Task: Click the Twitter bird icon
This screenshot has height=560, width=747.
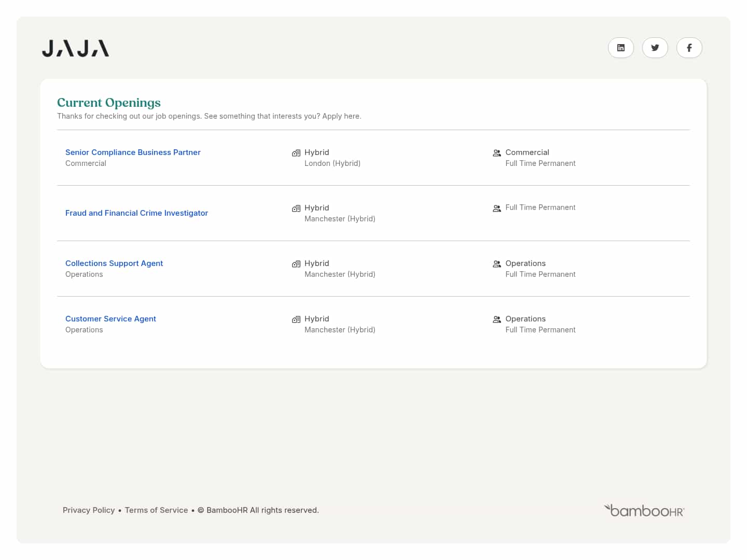Action: click(655, 48)
